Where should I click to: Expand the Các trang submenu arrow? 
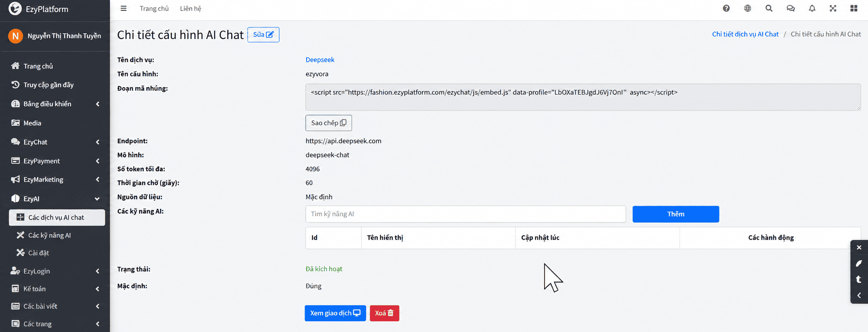98,324
